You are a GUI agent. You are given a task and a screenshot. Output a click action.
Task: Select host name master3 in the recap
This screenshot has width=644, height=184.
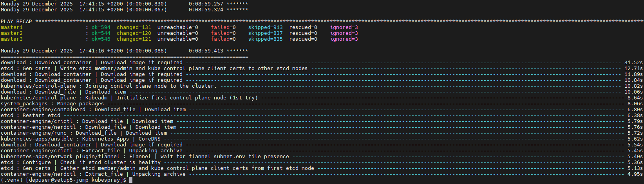[12, 39]
